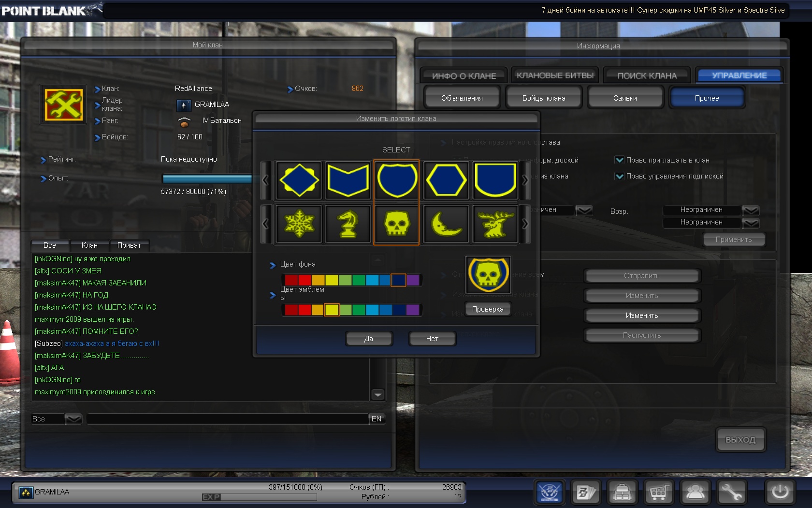Open the lower 'Неограничен' dropdown
The image size is (812, 508).
coord(751,223)
